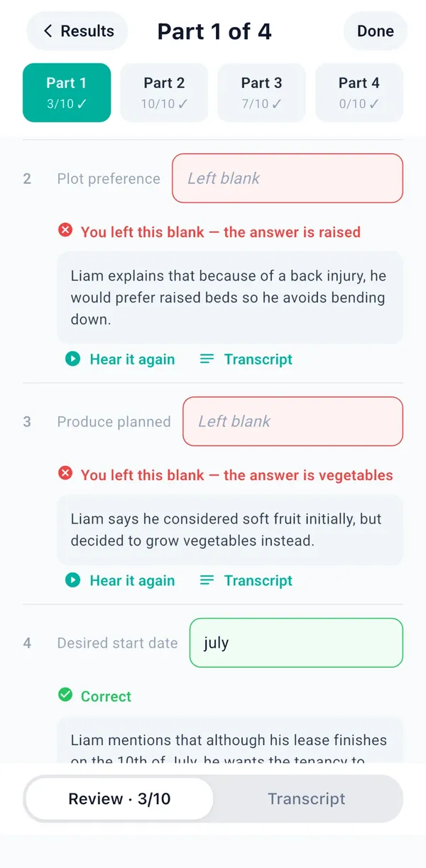Open transcript lines icon for question 3
The image size is (426, 868).
207,580
